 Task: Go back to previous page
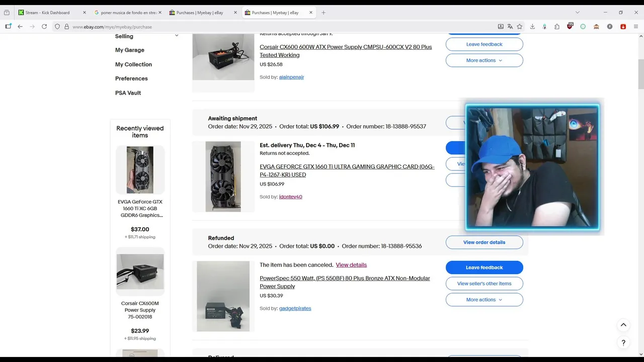20,27
